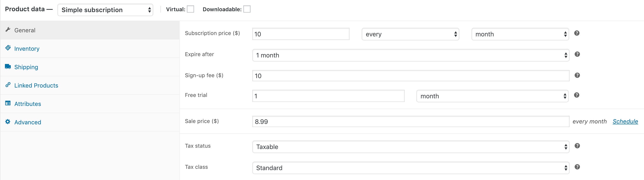
Task: Switch to the Inventory tab
Action: coord(27,48)
